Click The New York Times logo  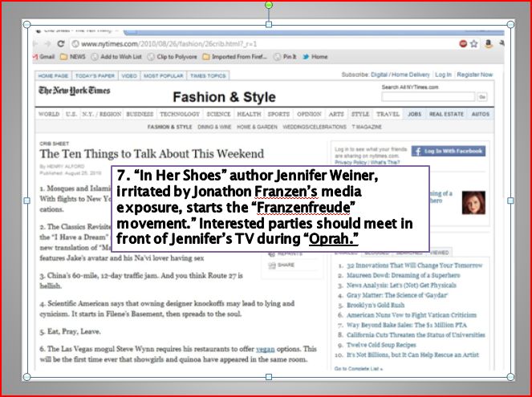tap(75, 91)
